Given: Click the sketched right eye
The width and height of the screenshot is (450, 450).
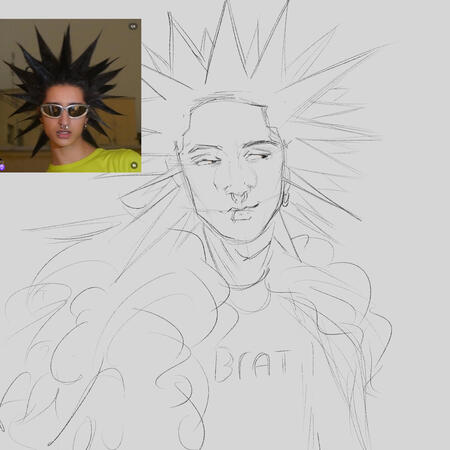Looking at the screenshot, I should [x=257, y=156].
